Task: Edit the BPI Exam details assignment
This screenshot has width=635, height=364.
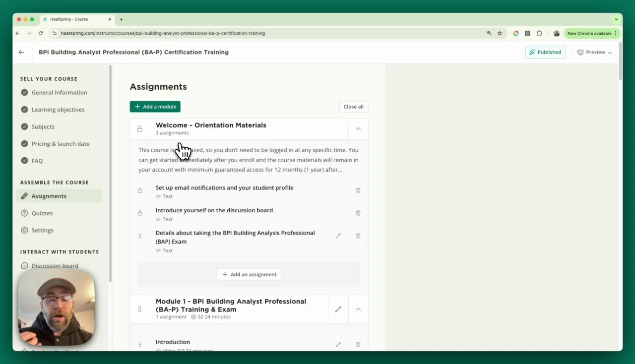Action: click(x=338, y=236)
